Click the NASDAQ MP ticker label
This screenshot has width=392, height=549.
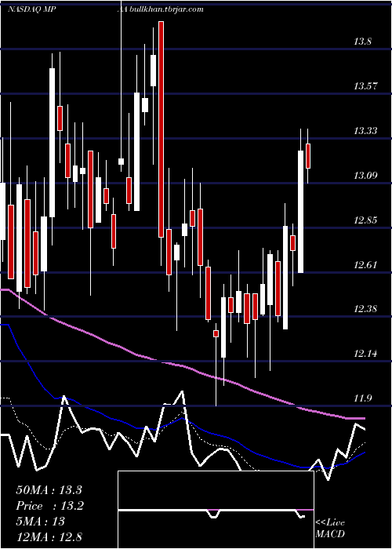coord(32,9)
